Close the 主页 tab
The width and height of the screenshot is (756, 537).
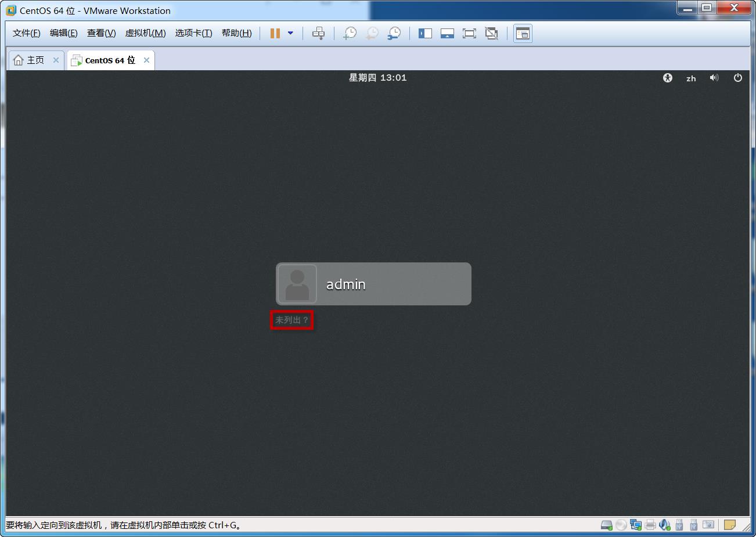56,60
